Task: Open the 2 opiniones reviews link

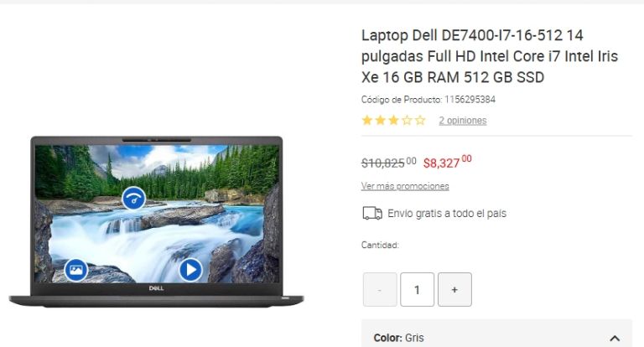Action: pos(463,121)
